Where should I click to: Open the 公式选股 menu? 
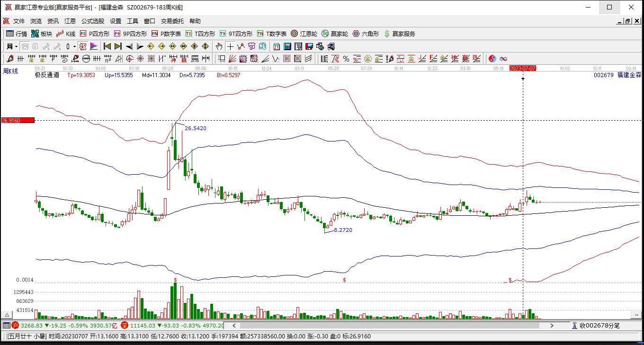(x=92, y=21)
